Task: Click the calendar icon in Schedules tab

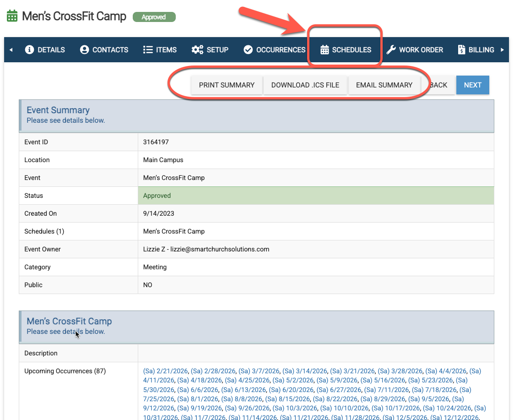Action: (325, 50)
